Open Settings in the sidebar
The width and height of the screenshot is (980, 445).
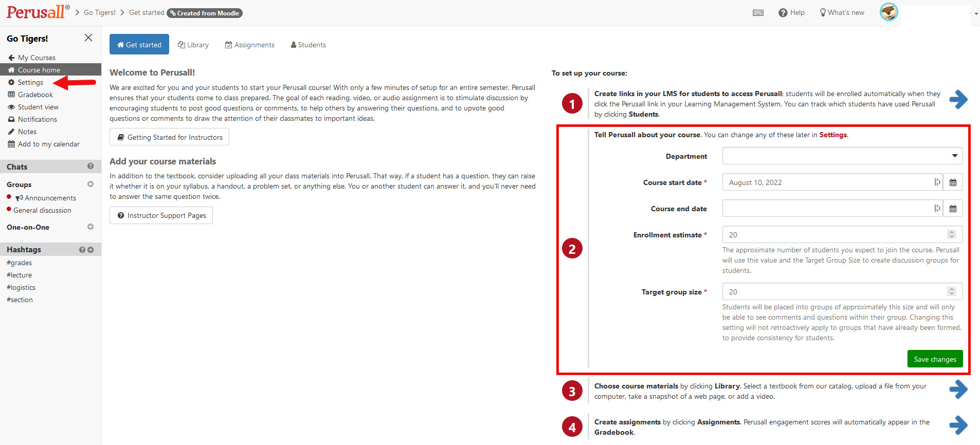pyautogui.click(x=26, y=82)
